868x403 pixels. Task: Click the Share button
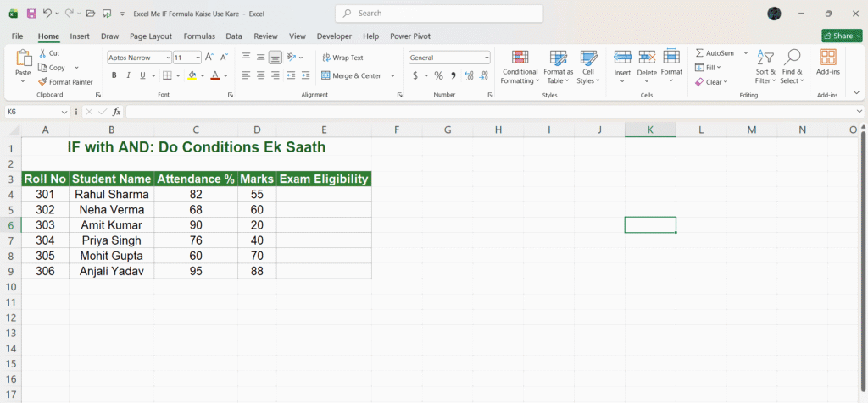[842, 36]
